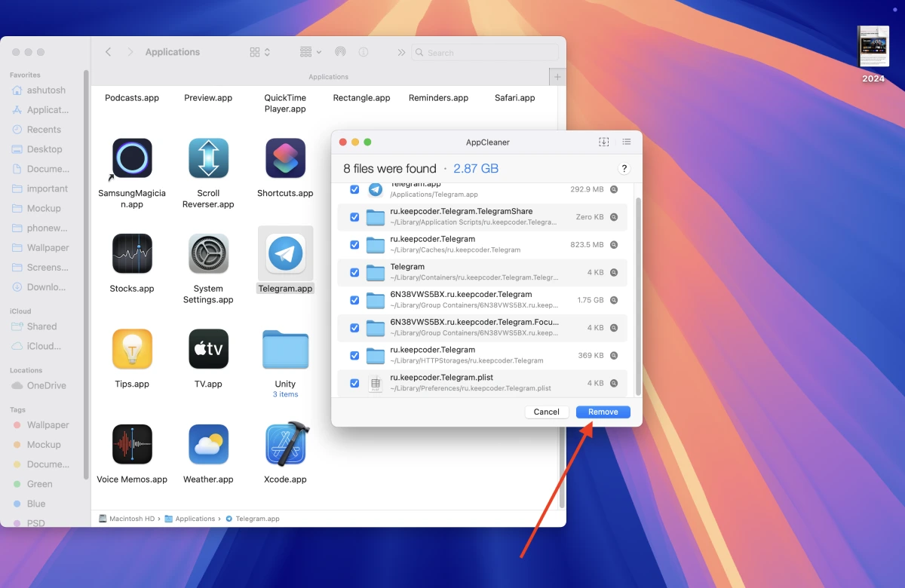Click Remove in the AppCleaner dialog
The width and height of the screenshot is (905, 588).
(x=603, y=412)
